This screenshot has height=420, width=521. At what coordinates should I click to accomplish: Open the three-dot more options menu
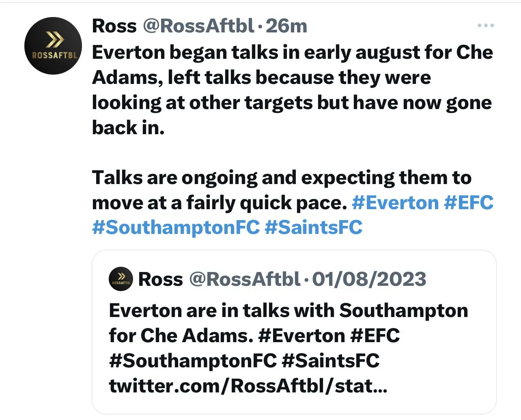pyautogui.click(x=486, y=26)
